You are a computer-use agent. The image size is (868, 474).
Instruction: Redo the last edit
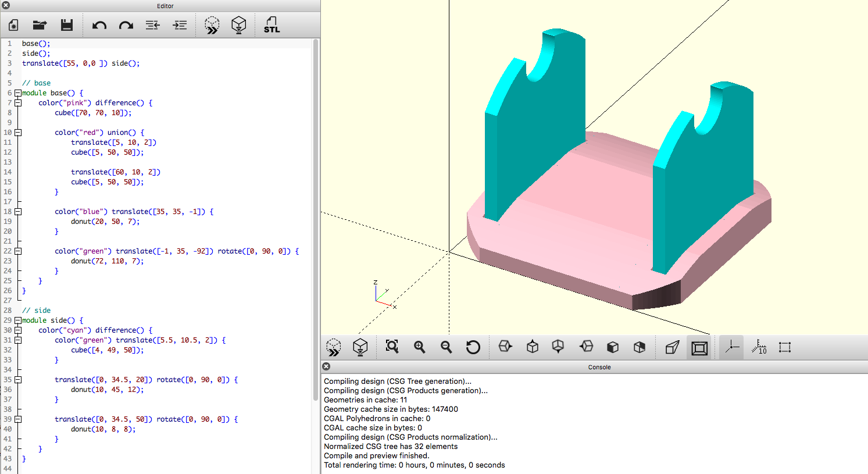[126, 25]
